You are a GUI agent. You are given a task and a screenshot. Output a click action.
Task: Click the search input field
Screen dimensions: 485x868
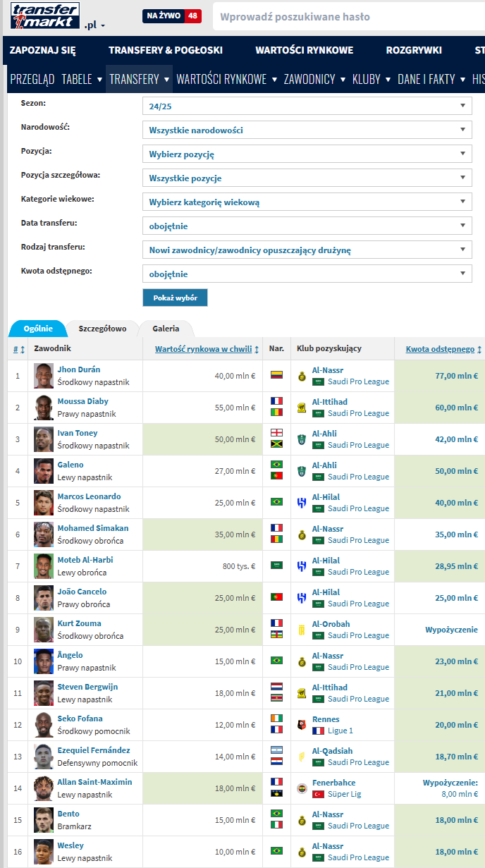click(349, 16)
